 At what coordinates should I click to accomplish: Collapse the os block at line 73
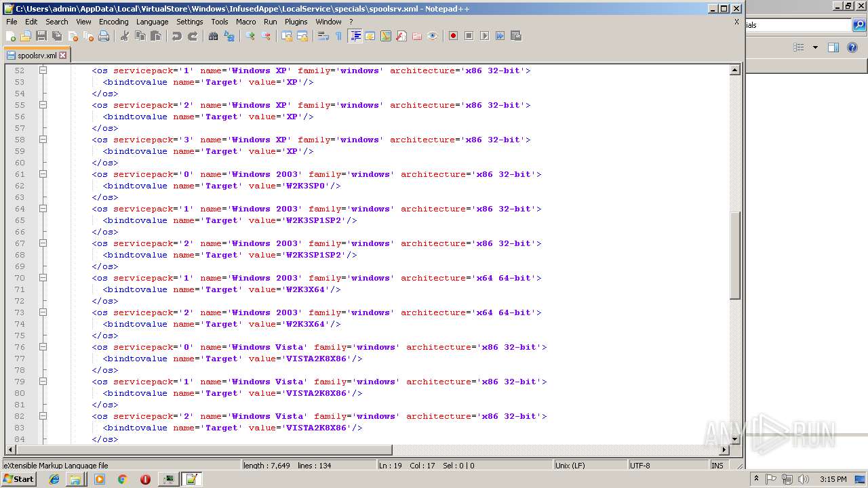(43, 312)
